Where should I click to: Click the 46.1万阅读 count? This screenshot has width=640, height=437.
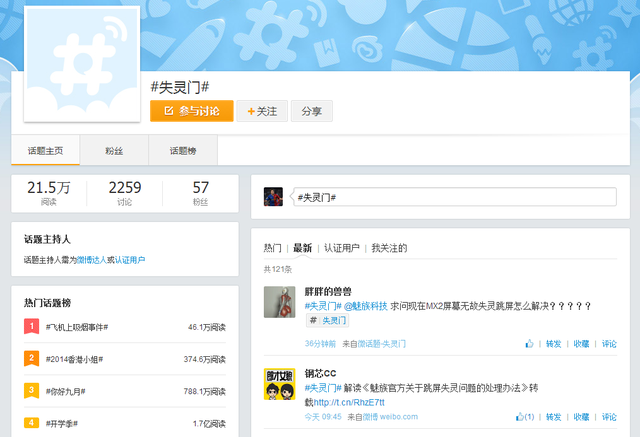click(x=207, y=327)
